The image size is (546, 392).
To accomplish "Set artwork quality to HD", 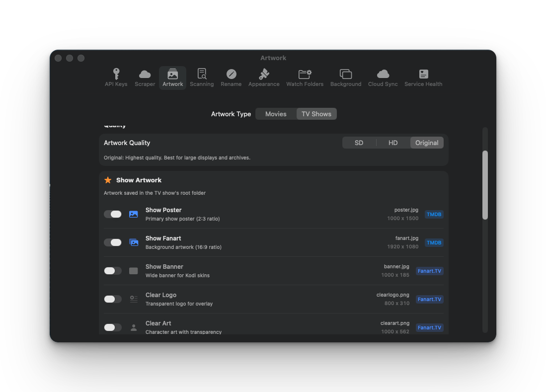I will [x=393, y=143].
